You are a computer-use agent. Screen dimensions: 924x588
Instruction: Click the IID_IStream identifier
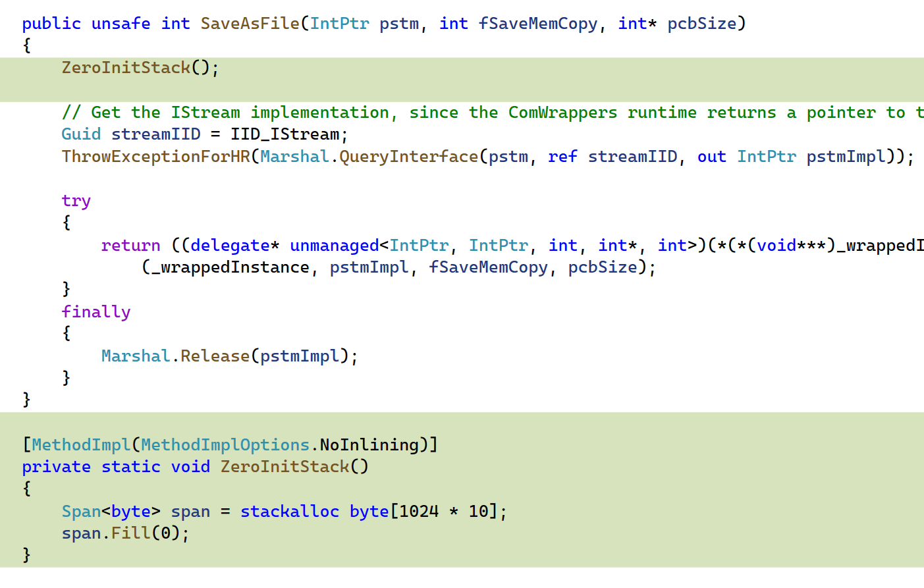pyautogui.click(x=285, y=134)
